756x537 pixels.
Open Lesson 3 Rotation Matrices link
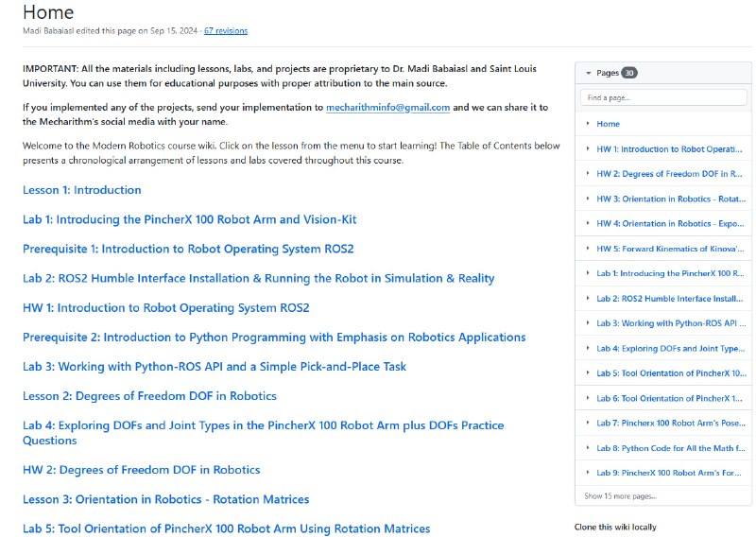tap(165, 499)
